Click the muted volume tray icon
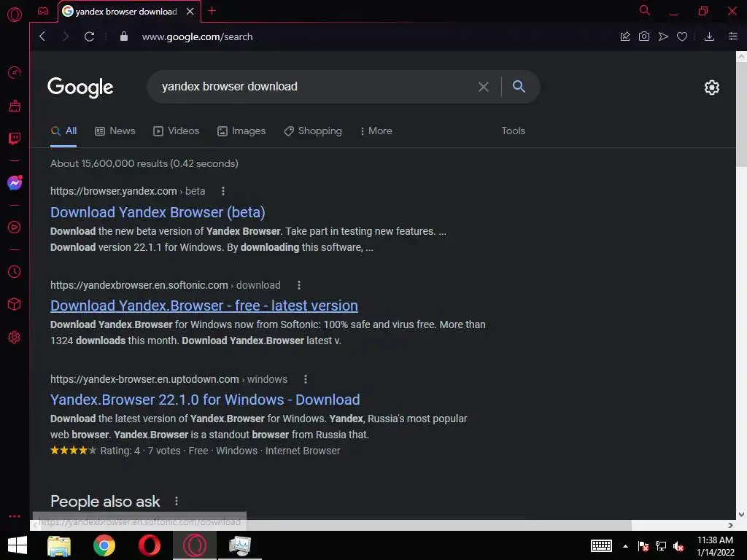Image resolution: width=747 pixels, height=560 pixels. point(678,546)
